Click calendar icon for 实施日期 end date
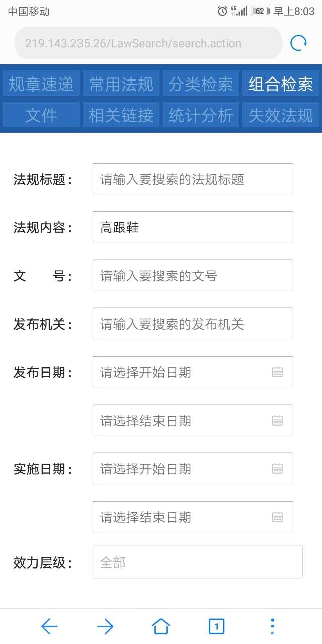Viewport: 322px width, 644px height. point(278,517)
